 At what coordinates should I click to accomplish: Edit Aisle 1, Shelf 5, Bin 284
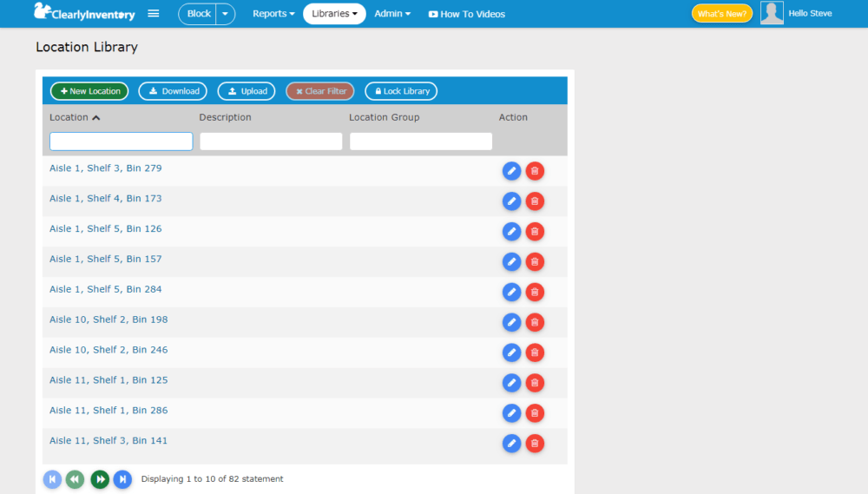[511, 292]
